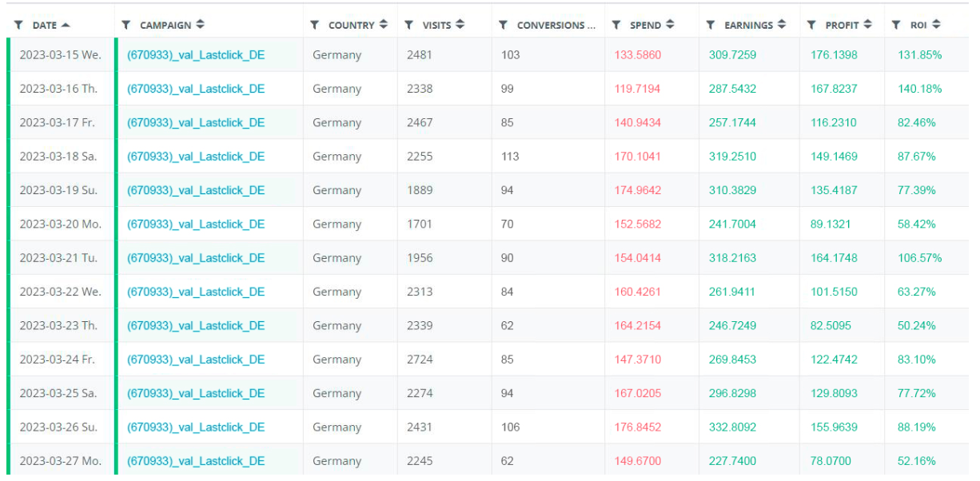This screenshot has width=980, height=481.
Task: Click the earnings value 241.7004
Action: (732, 225)
